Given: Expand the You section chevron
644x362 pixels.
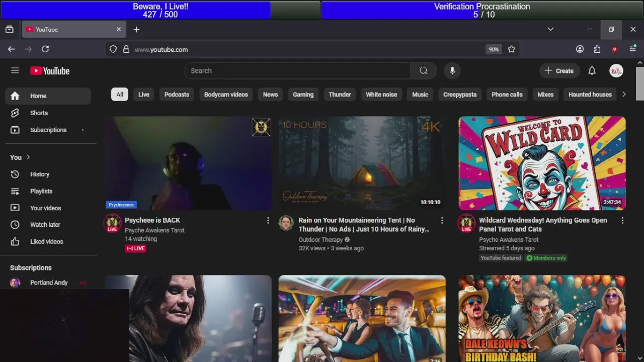Looking at the screenshot, I should click(28, 157).
